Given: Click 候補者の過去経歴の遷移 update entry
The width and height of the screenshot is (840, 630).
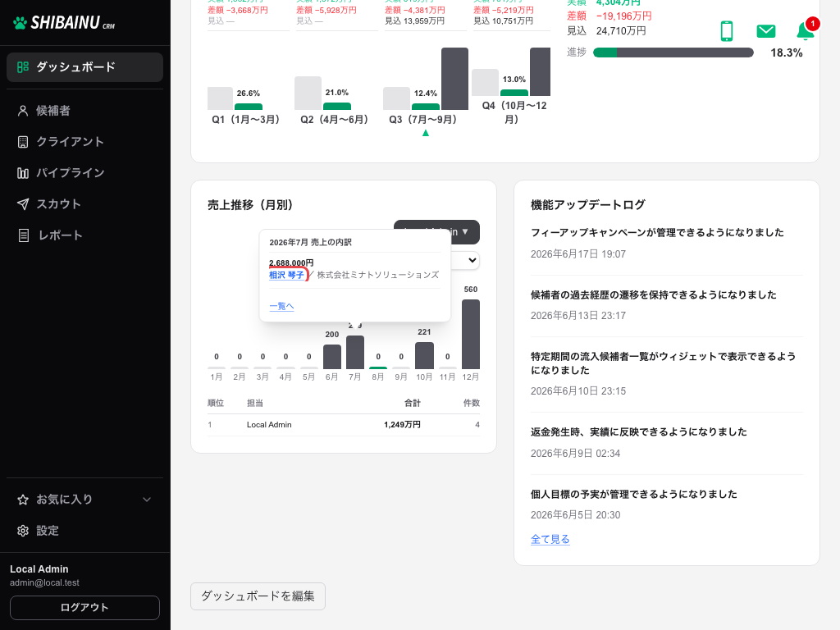Looking at the screenshot, I should pos(654,294).
